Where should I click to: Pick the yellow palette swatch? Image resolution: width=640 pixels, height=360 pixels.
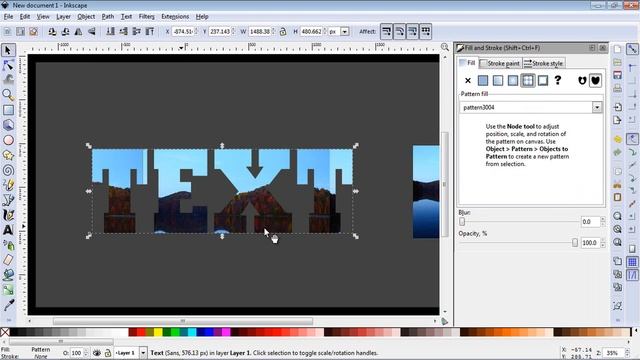coord(158,332)
